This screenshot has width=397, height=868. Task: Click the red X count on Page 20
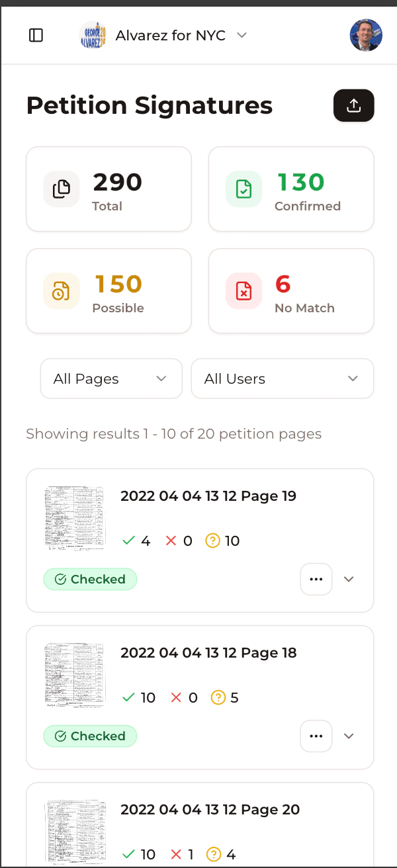(183, 854)
